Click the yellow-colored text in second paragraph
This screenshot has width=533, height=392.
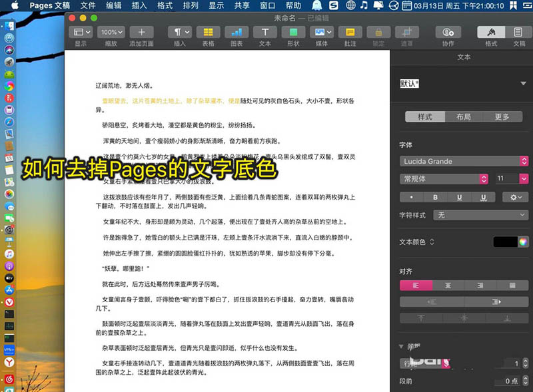(171, 101)
